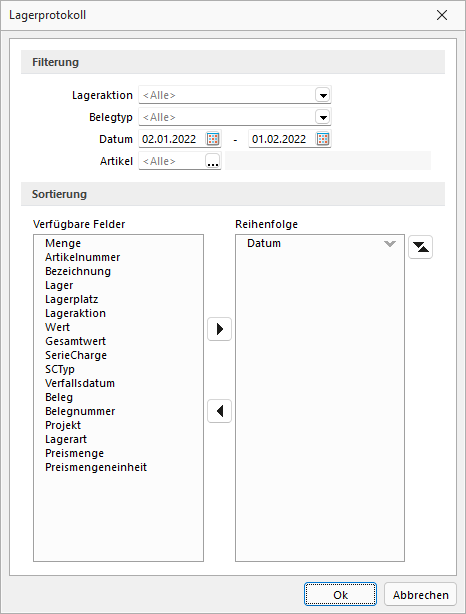Expand the Lageraktion dropdown
Screen dimensions: 466x614
click(x=323, y=95)
